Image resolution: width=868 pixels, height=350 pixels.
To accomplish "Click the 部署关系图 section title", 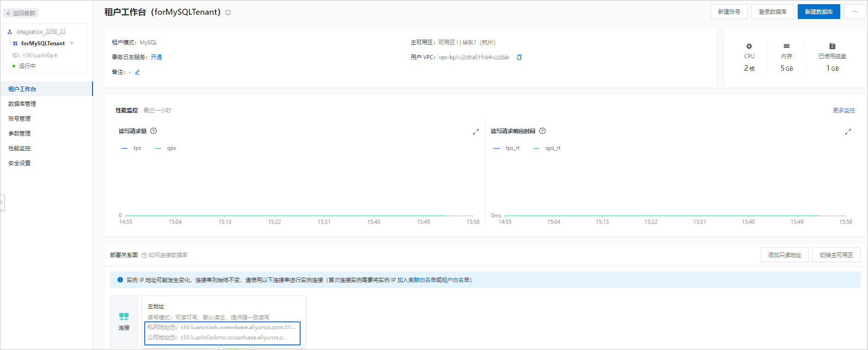I will tap(124, 255).
